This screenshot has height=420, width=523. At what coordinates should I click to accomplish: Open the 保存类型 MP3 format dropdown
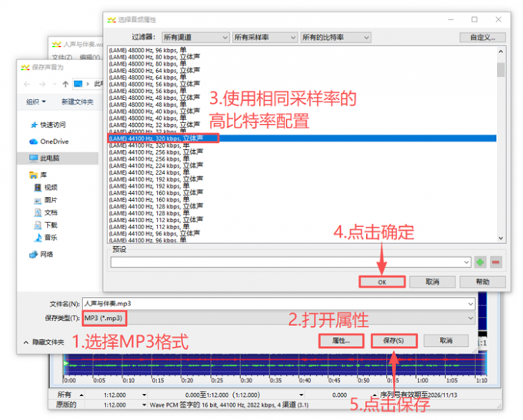pyautogui.click(x=278, y=318)
